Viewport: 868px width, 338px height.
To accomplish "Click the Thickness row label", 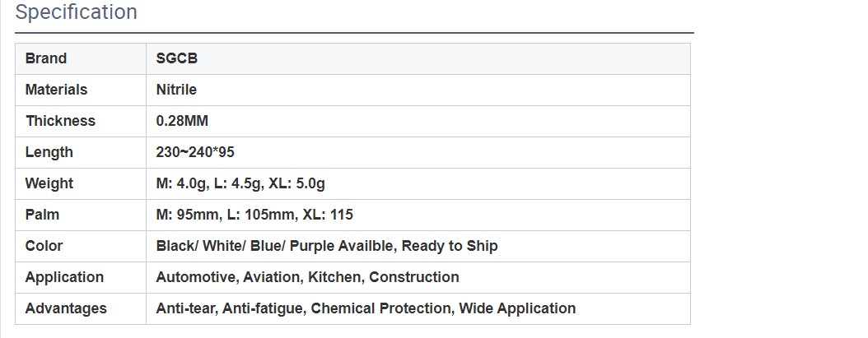I will 60,121.
